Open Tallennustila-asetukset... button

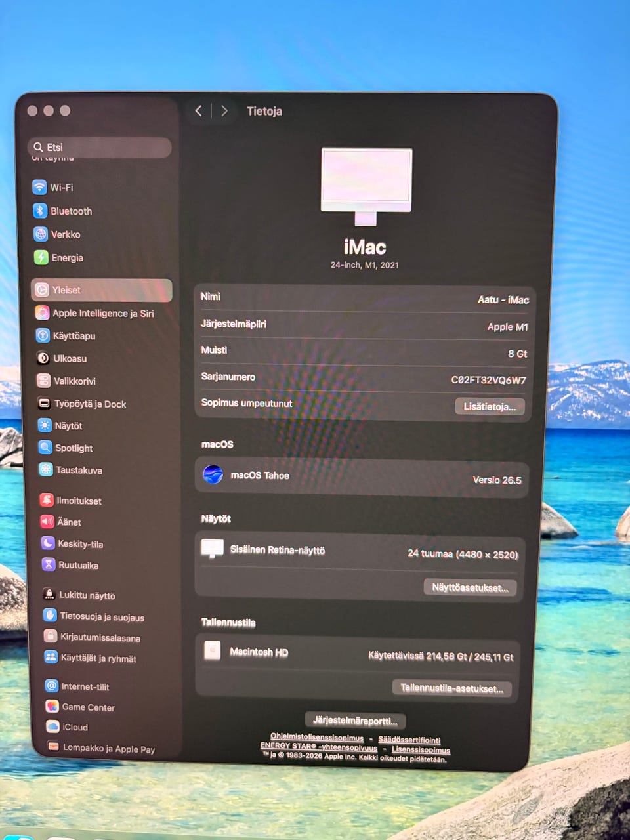coord(451,688)
